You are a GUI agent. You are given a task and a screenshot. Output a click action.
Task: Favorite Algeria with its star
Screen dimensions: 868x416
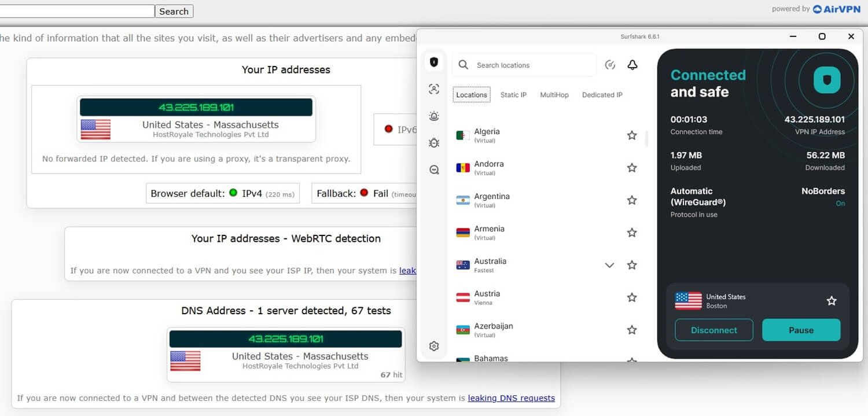pyautogui.click(x=632, y=135)
